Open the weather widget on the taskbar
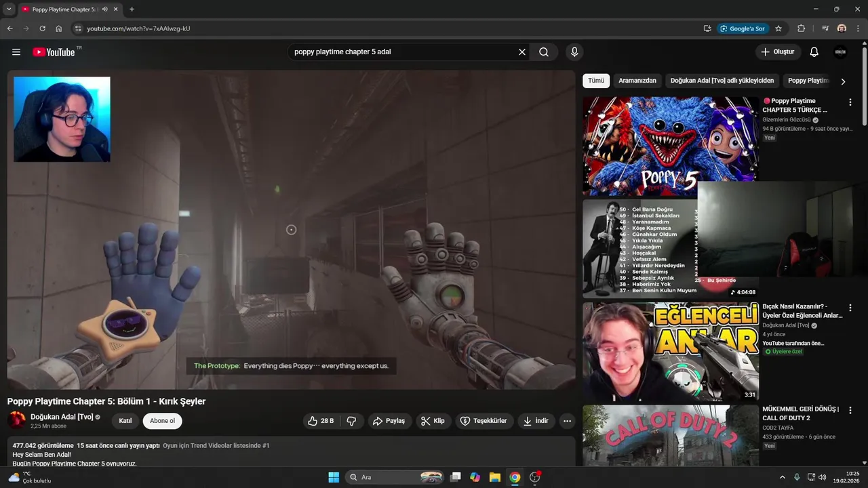The height and width of the screenshot is (488, 868). 28,477
